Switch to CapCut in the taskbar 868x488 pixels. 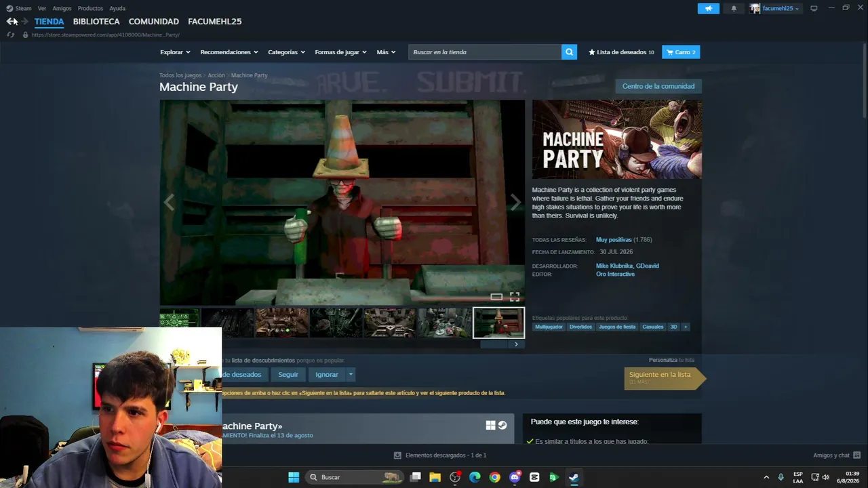(x=534, y=477)
